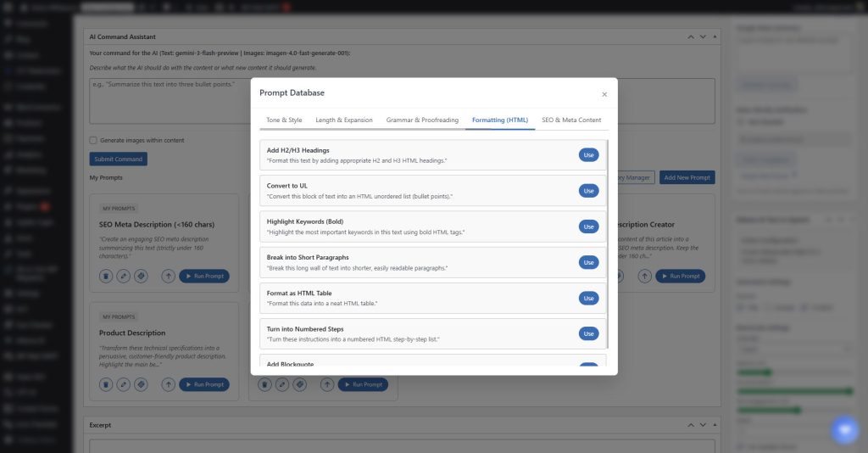The image size is (868, 453).
Task: Select the Grammar & Proofreading tab
Action: (x=422, y=120)
